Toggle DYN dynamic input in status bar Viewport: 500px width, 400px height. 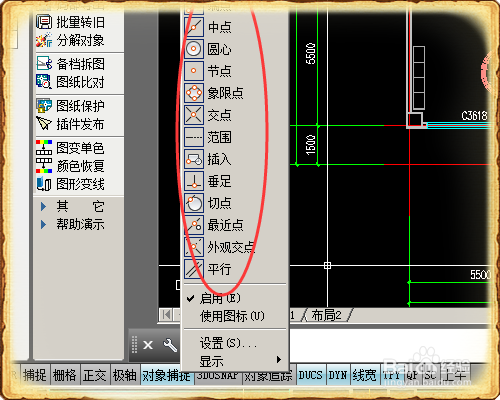[x=338, y=375]
